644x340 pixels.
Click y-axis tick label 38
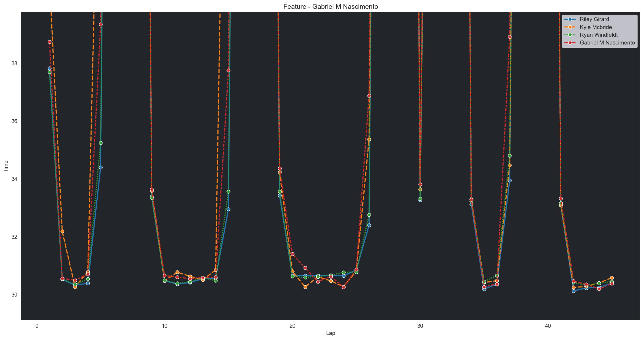(x=14, y=63)
